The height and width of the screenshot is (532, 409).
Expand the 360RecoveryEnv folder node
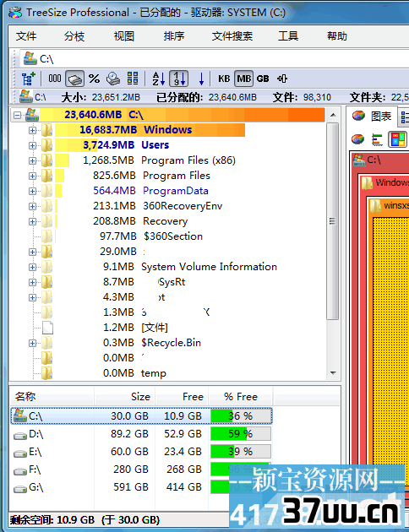pyautogui.click(x=32, y=206)
